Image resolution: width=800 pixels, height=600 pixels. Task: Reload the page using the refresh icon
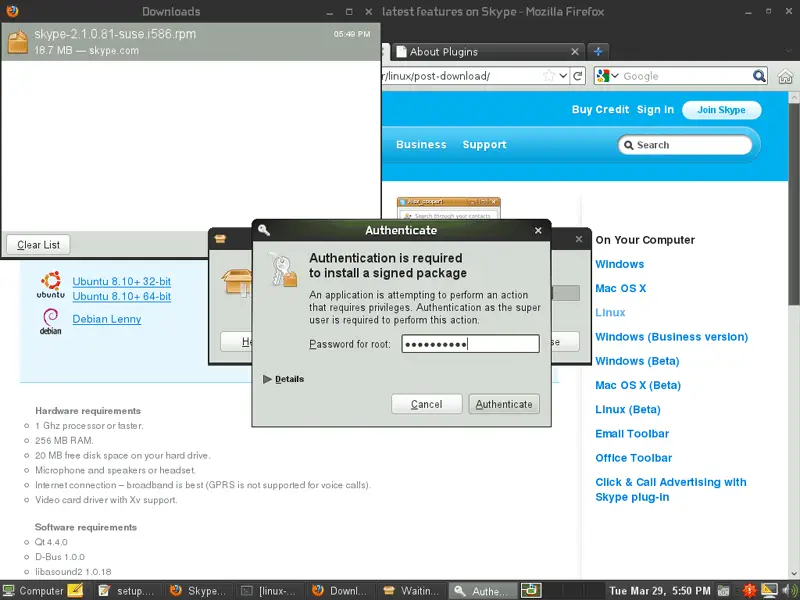(579, 76)
